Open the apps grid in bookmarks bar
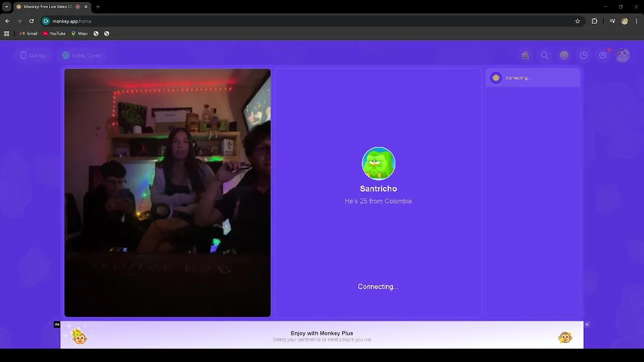This screenshot has width=644, height=362. click(x=7, y=34)
